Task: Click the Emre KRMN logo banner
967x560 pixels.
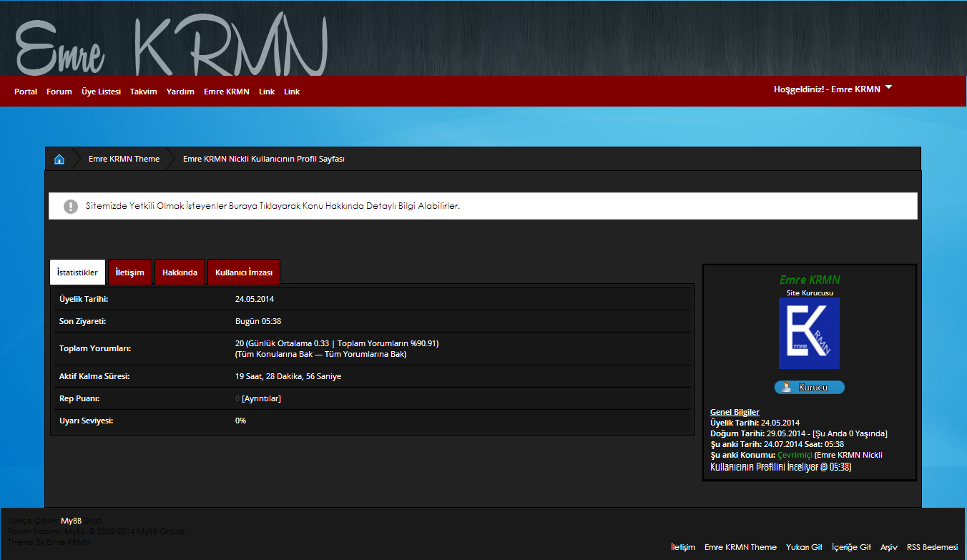Action: click(172, 44)
